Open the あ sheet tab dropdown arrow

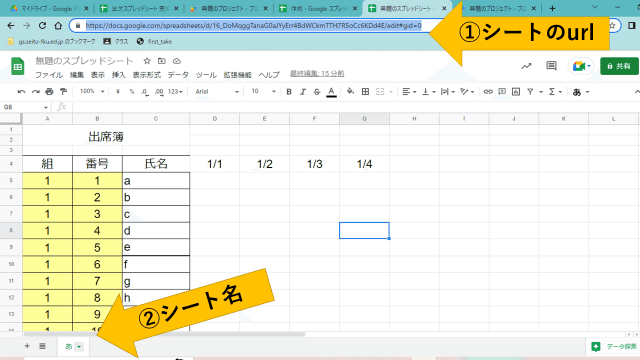(79, 347)
